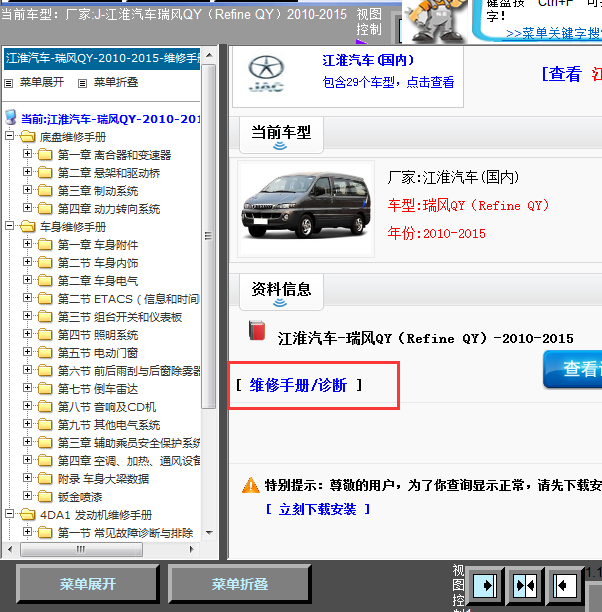Select 第二章 车身电气 in tree
Viewport: 602px width, 612px height.
pyautogui.click(x=98, y=281)
